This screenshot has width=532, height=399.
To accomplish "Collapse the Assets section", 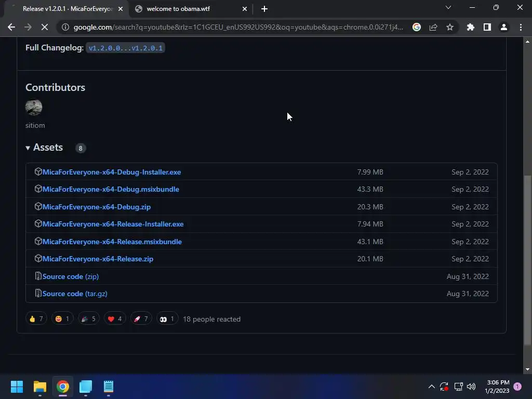I will tap(45, 148).
